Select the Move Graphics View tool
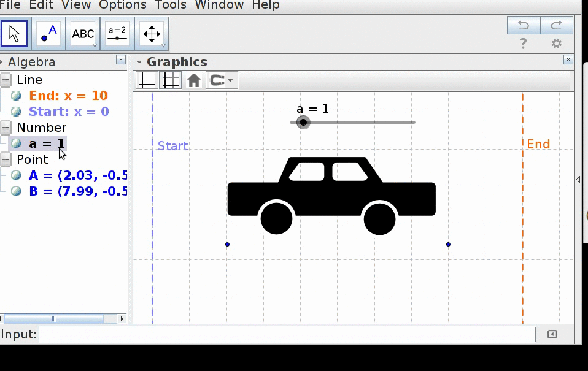 point(152,34)
